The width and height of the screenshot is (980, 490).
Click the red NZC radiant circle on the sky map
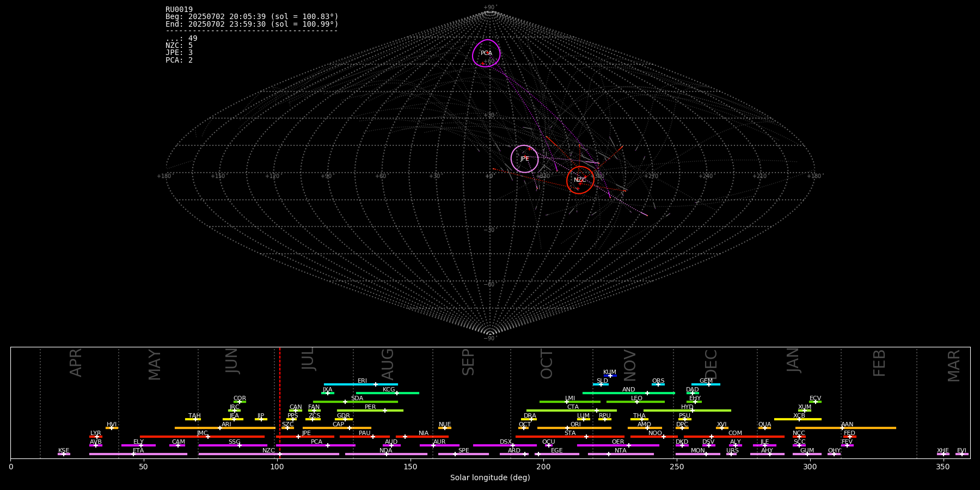[580, 180]
